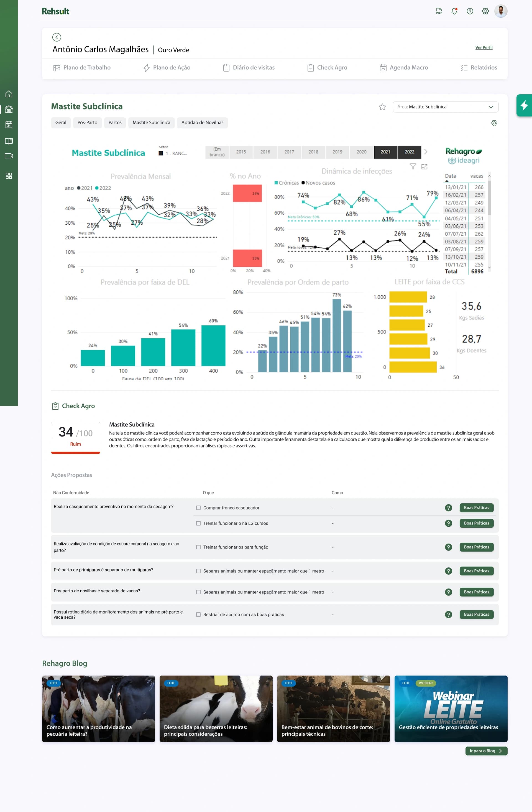Open dashboard settings gear below Área dropdown

pyautogui.click(x=494, y=123)
